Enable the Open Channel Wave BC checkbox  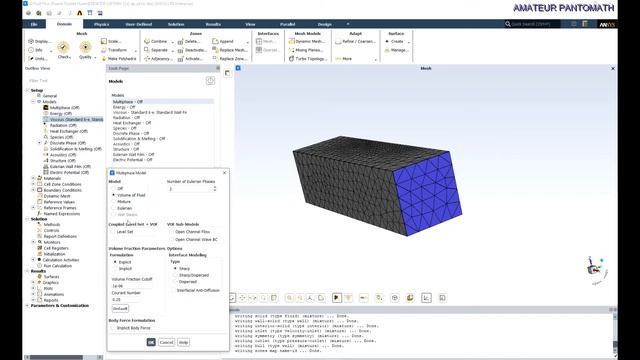tap(172, 240)
